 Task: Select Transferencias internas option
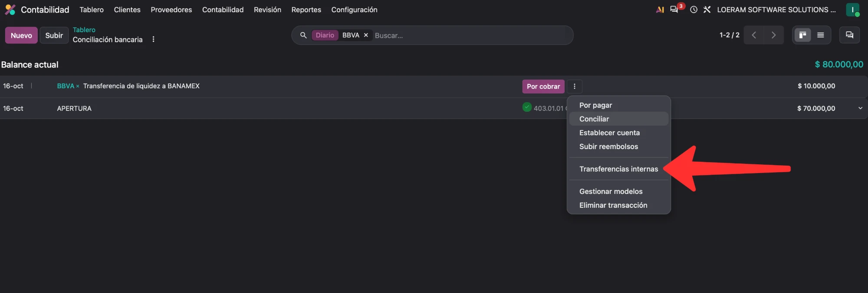618,169
